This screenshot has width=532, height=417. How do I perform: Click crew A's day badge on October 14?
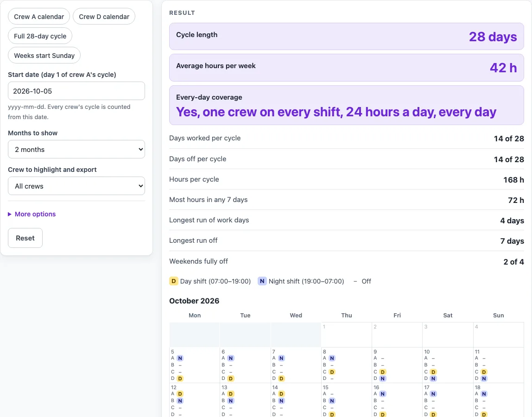point(281,393)
